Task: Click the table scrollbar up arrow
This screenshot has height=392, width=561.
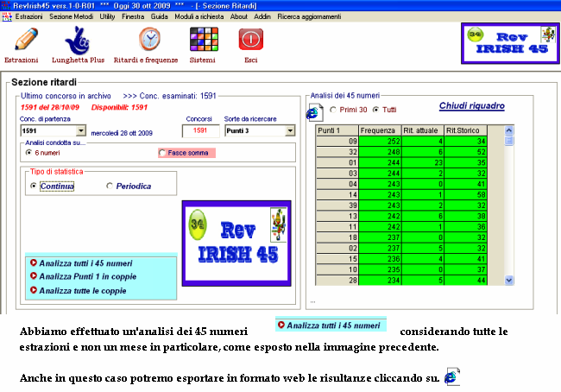Action: pos(508,130)
